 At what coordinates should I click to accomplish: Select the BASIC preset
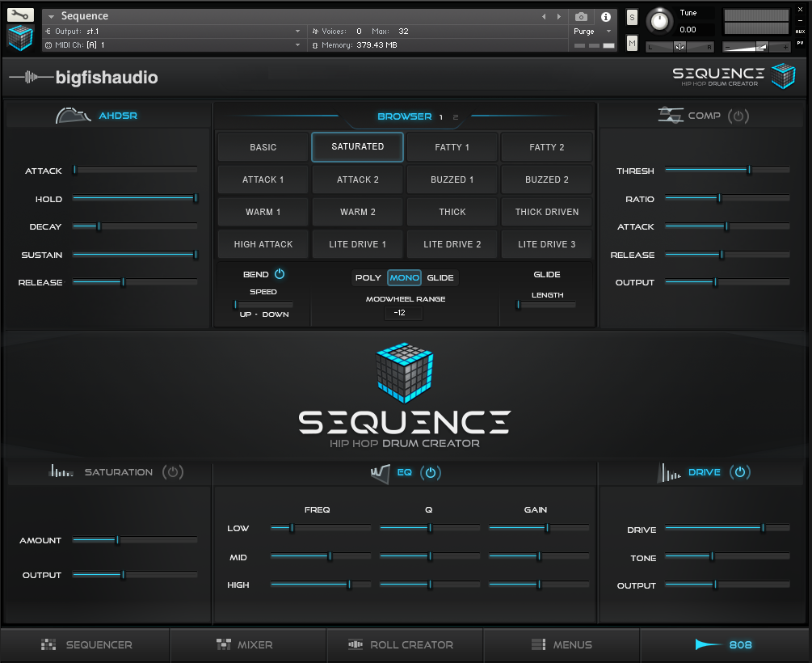pos(263,147)
